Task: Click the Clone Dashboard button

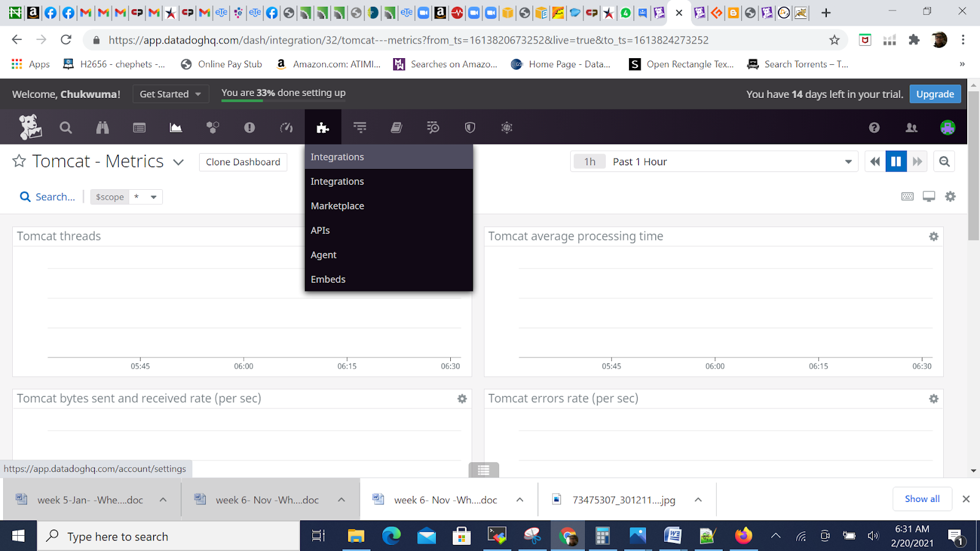Action: (243, 162)
